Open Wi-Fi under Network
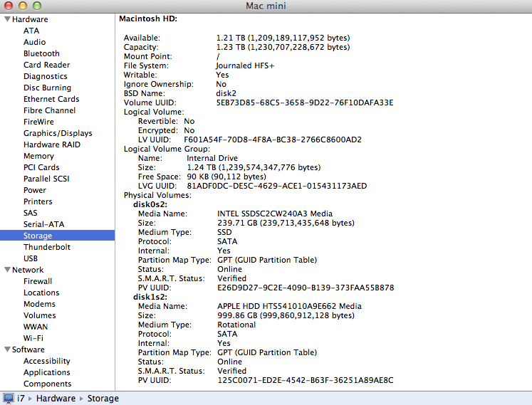 [33, 338]
